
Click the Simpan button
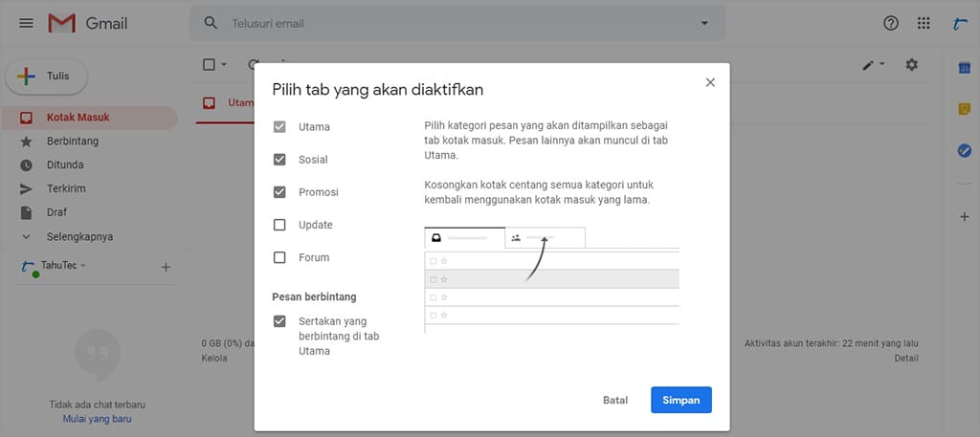coord(680,400)
